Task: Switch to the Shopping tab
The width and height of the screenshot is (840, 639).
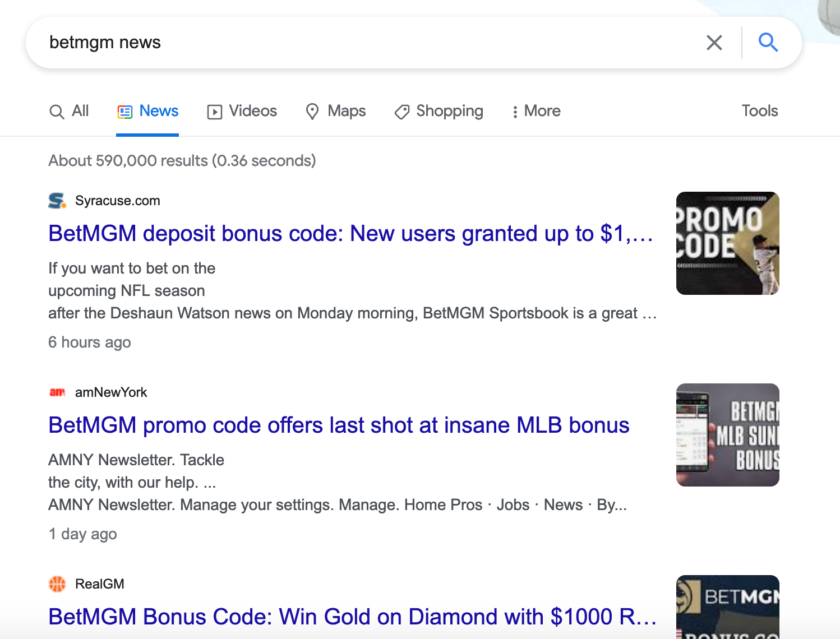Action: (x=439, y=111)
